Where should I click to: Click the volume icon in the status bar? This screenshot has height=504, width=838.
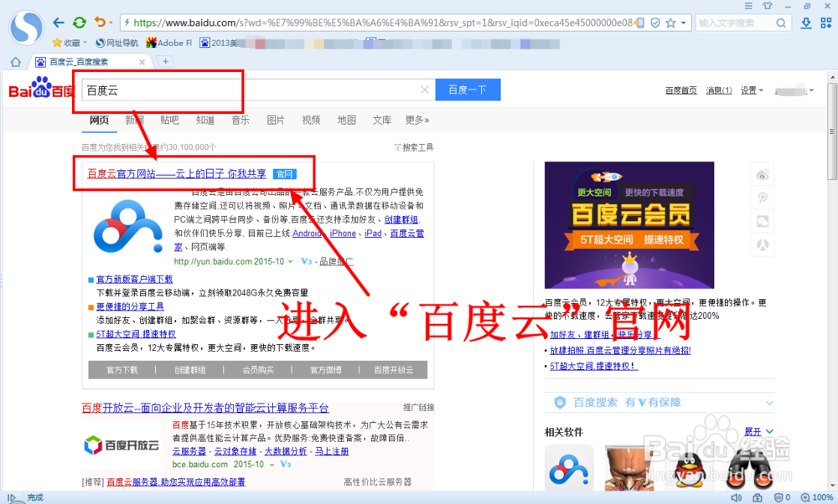pyautogui.click(x=737, y=496)
